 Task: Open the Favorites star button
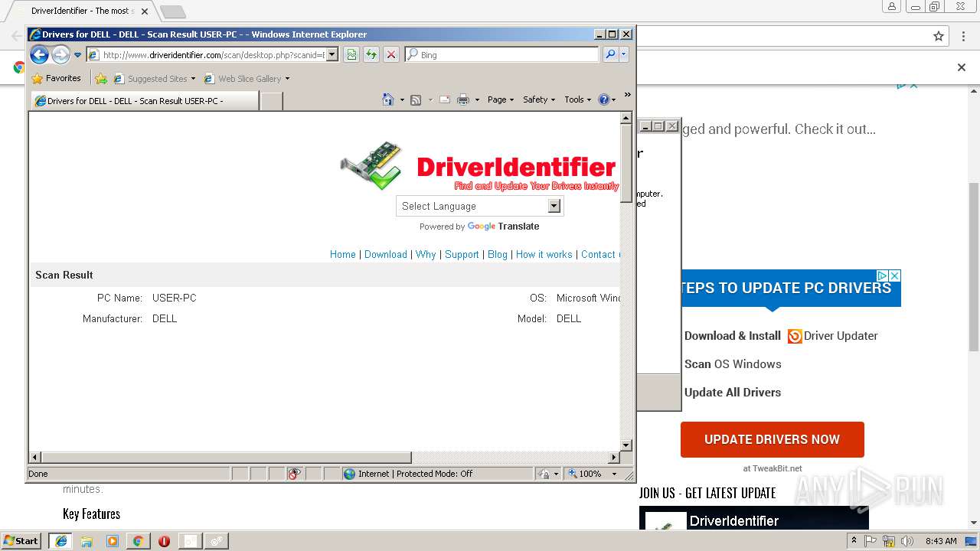click(56, 78)
